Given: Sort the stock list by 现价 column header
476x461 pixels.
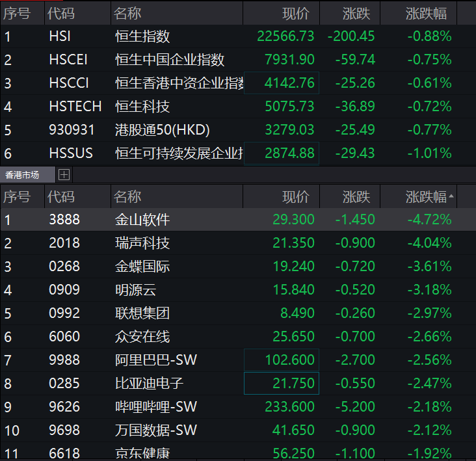Looking at the screenshot, I should click(295, 196).
